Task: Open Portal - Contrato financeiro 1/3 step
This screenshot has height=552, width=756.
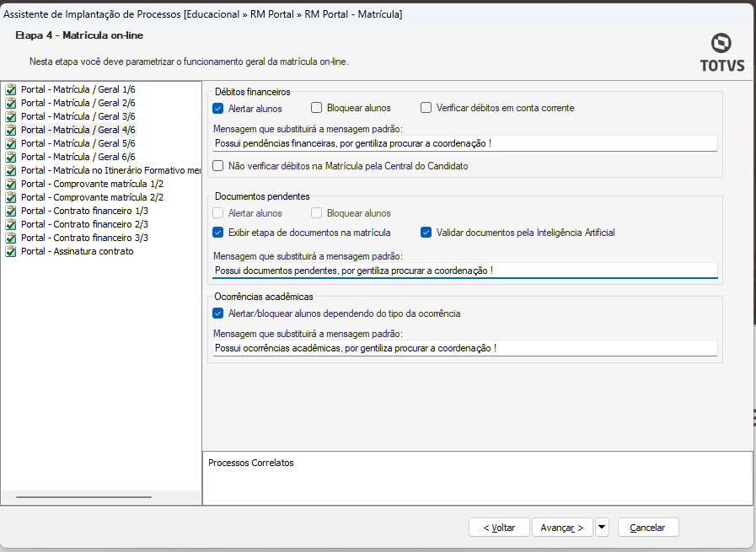Action: click(84, 211)
